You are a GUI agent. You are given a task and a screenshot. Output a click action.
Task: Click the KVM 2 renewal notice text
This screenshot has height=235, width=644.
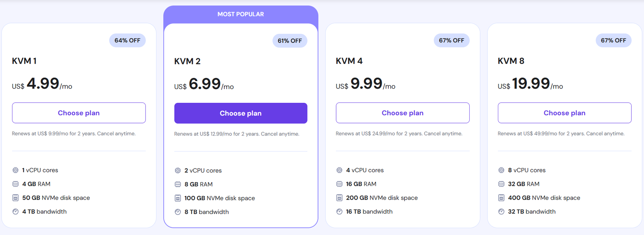pyautogui.click(x=237, y=134)
